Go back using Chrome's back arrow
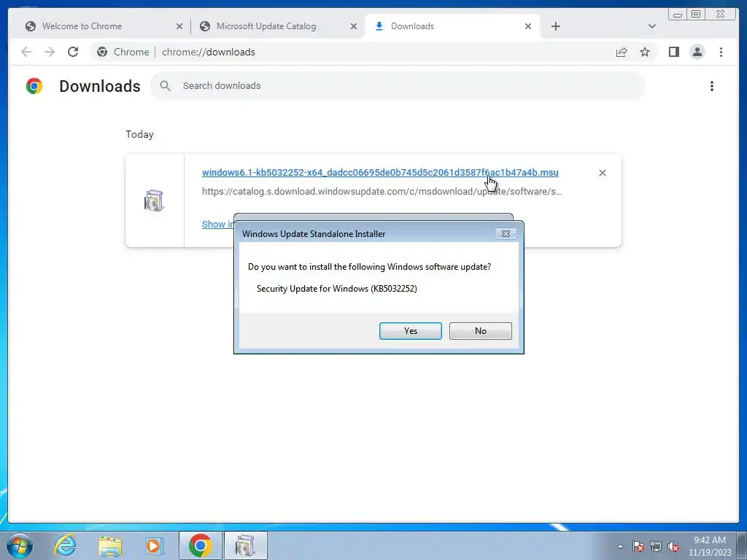The image size is (747, 560). pyautogui.click(x=26, y=52)
